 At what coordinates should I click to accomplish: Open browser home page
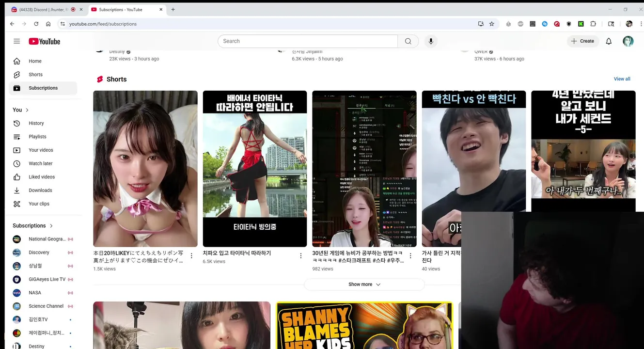48,24
